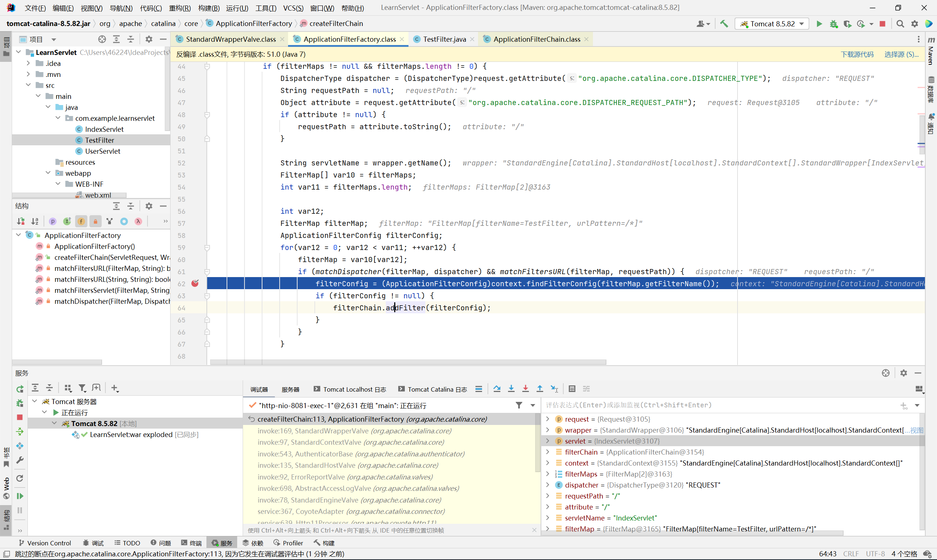Open the Services panel gear options
The width and height of the screenshot is (937, 560).
(x=903, y=373)
